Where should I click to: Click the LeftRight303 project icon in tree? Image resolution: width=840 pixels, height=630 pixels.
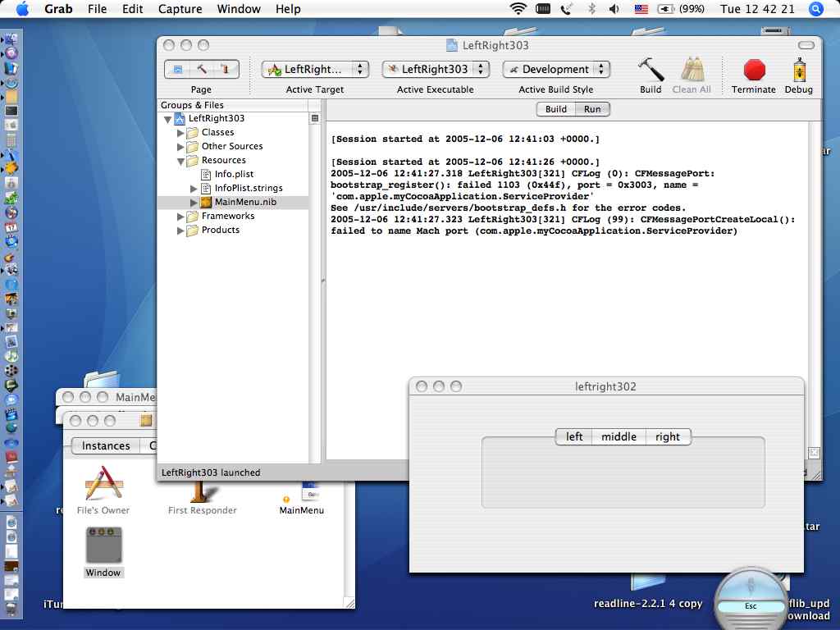[x=180, y=118]
